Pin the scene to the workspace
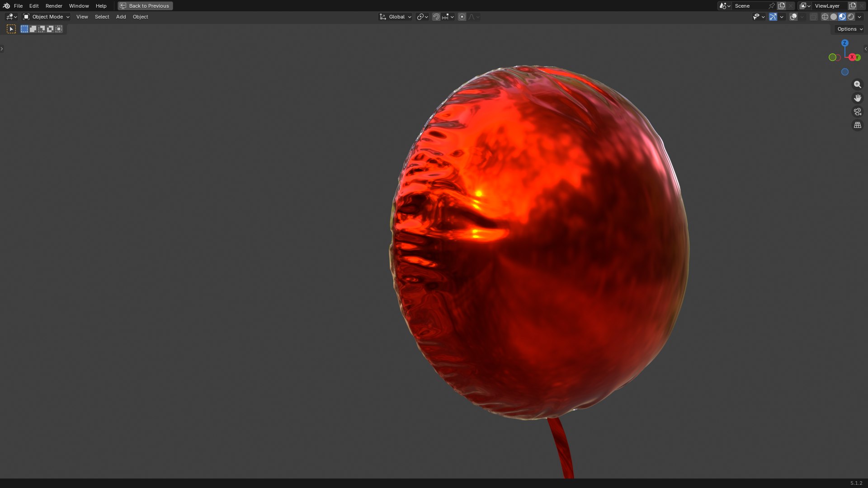The height and width of the screenshot is (488, 868). (772, 6)
